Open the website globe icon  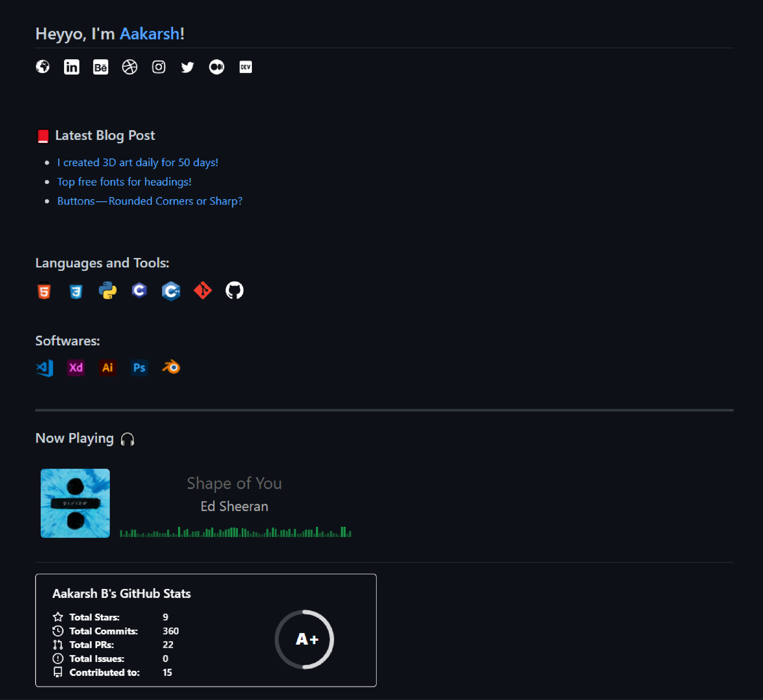pyautogui.click(x=43, y=67)
